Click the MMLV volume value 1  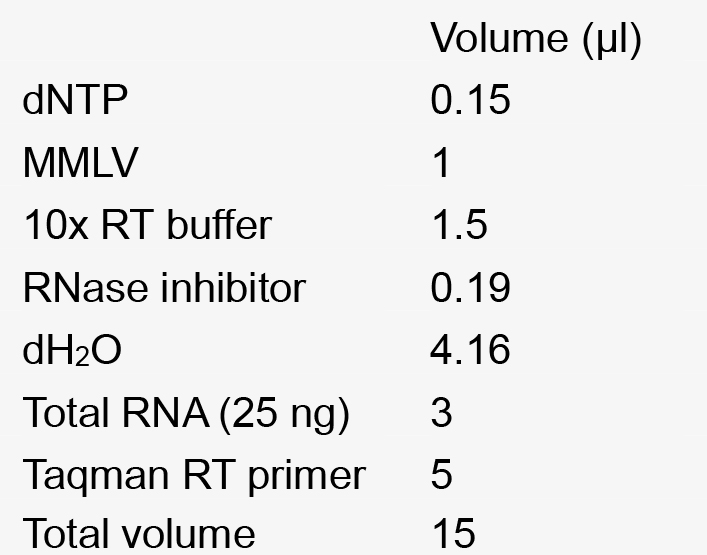(441, 163)
